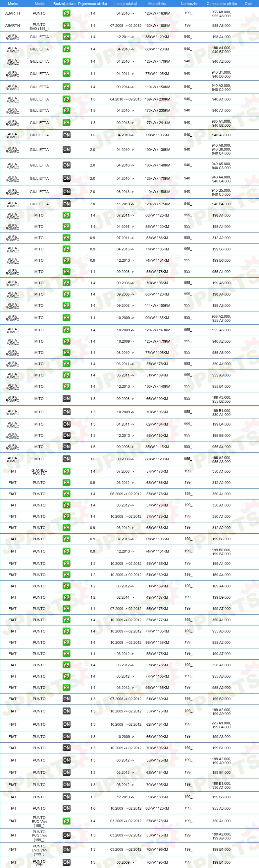
Task: Click the Model column header
Action: (x=39, y=4)
